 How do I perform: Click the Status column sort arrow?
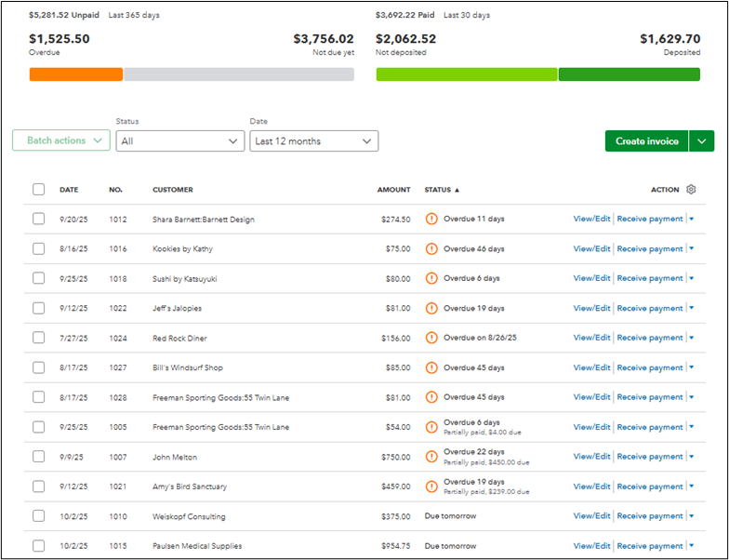[x=457, y=190]
